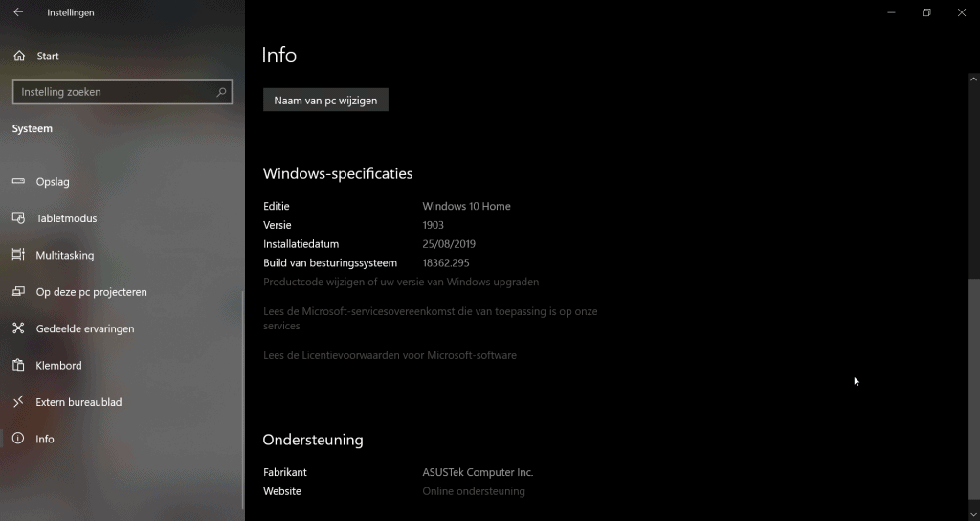Click the Fabrikant label

(285, 472)
